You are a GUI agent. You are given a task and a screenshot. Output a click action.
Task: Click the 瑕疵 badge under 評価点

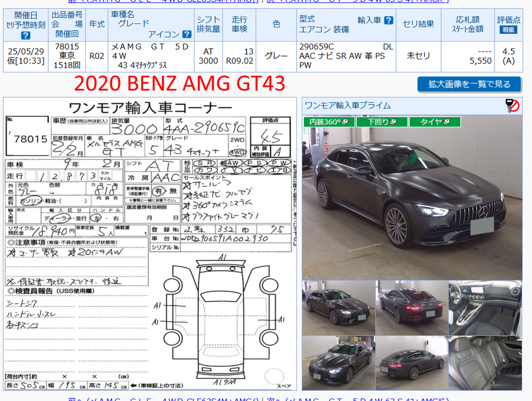tap(508, 30)
